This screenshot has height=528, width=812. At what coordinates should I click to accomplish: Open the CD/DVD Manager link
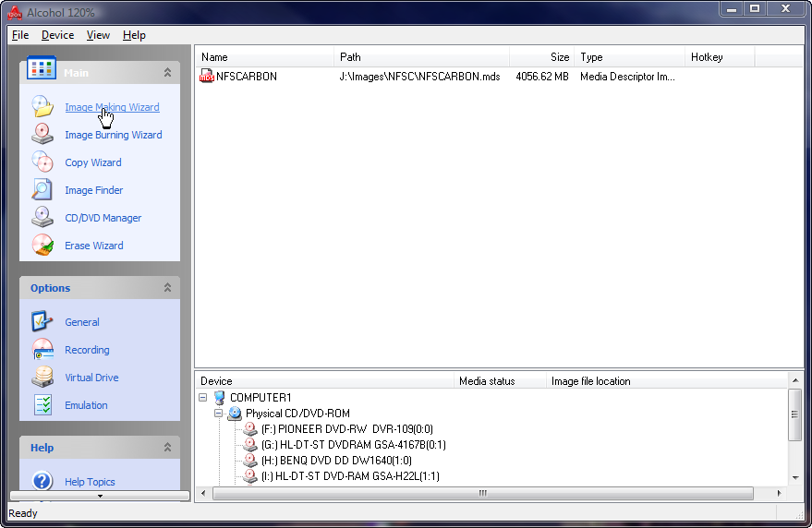tap(103, 218)
